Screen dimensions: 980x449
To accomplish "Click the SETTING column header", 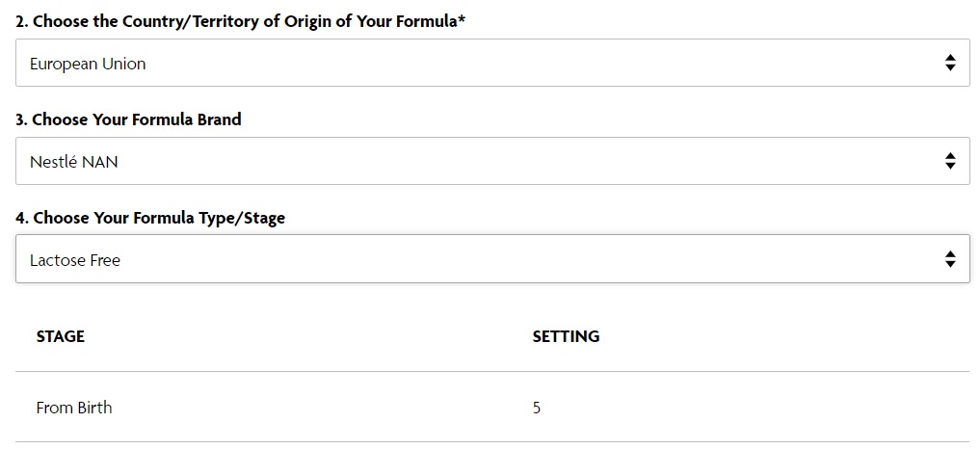I will pos(566,336).
